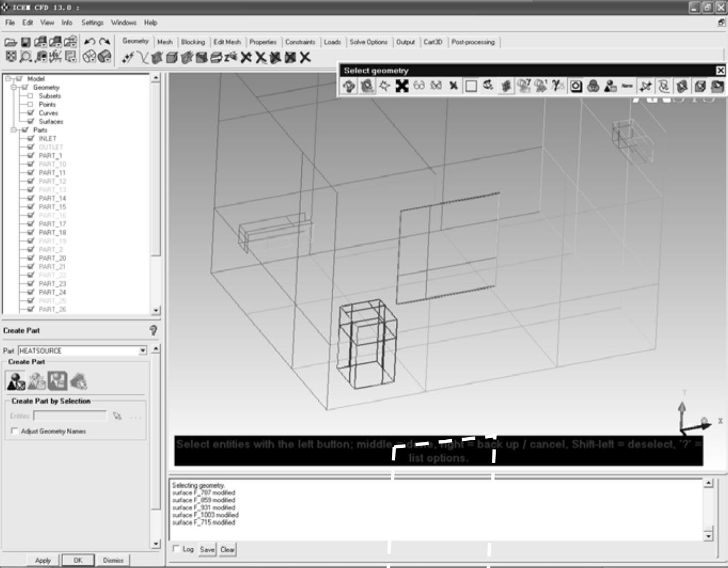Open the Settings menu
Viewport: 728px width, 568px height.
coord(92,22)
